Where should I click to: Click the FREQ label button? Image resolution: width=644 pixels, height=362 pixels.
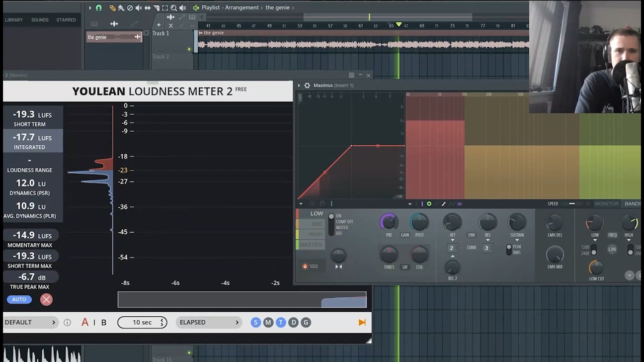coord(612,235)
